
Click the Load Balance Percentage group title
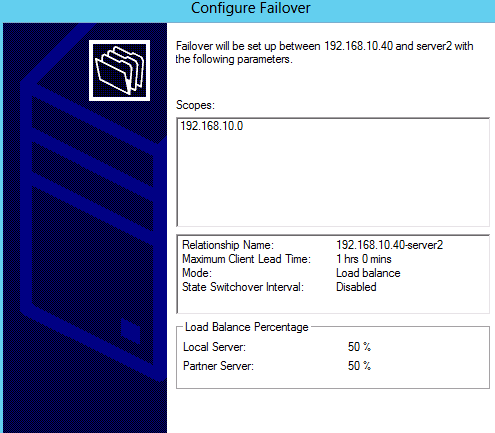(247, 327)
